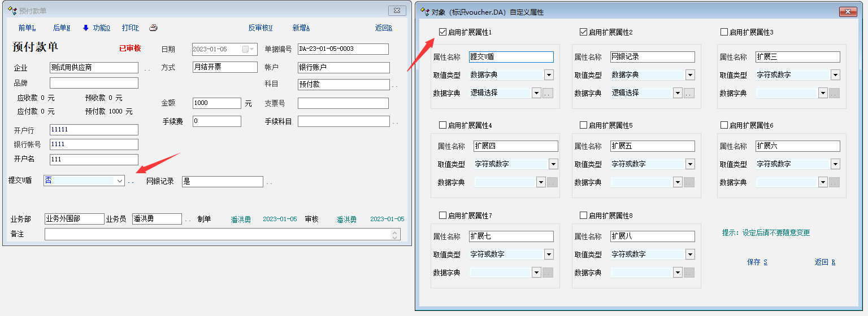The width and height of the screenshot is (868, 316).
Task: Click the ellipsis button beside 科目 field
Action: tap(395, 86)
